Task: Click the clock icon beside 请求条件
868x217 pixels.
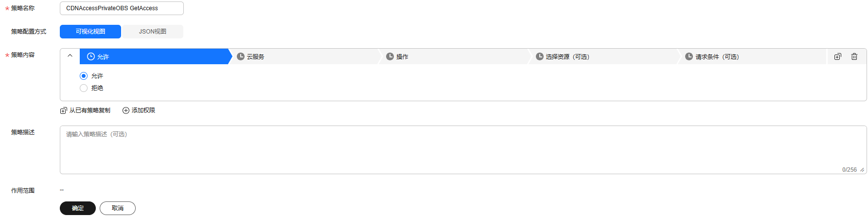Action: click(689, 56)
